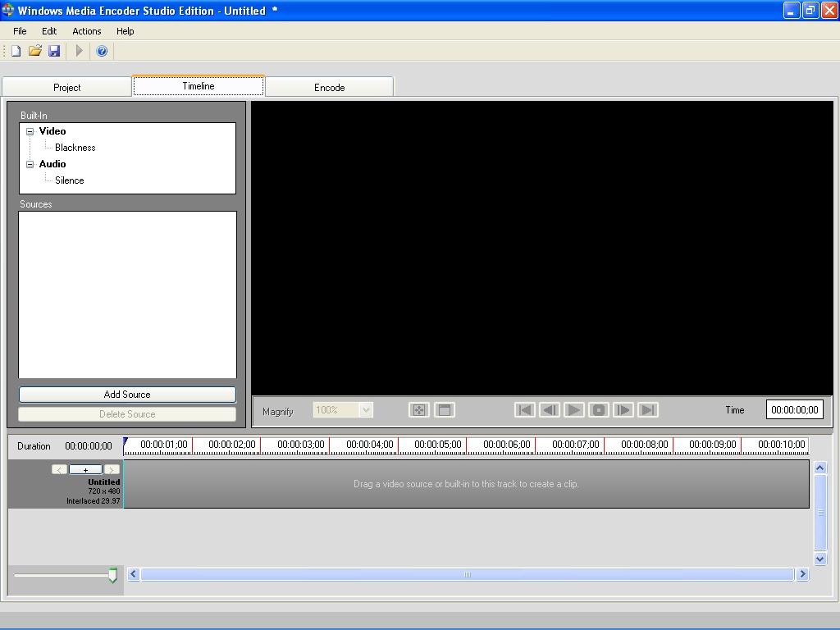The image size is (840, 630).
Task: Open the File menu
Action: click(20, 31)
